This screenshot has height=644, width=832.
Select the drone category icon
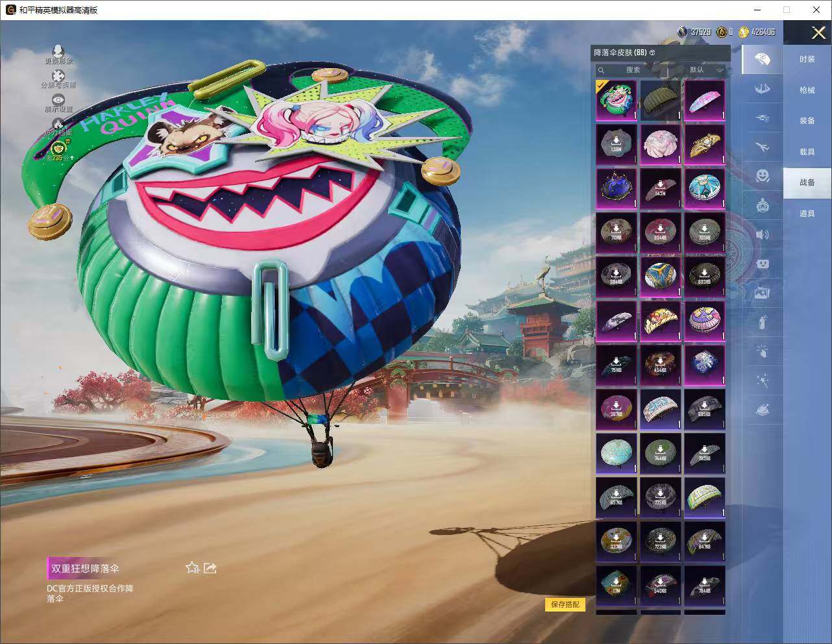coord(763,118)
